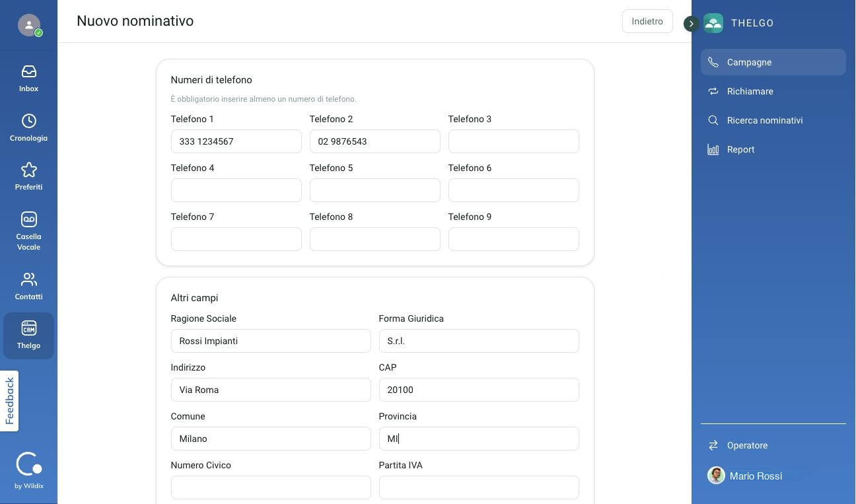Open the Richiamare menu item
Viewport: 856px width, 504px height.
coord(773,91)
